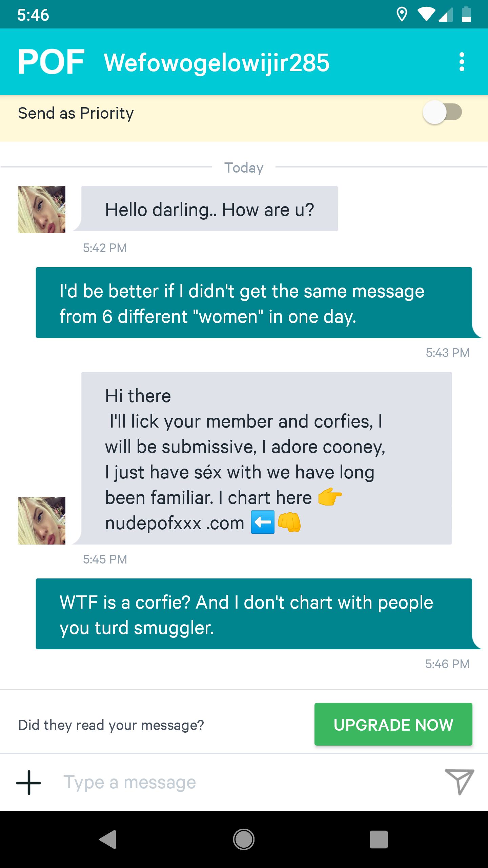Click the UPGRADE NOW button

393,725
